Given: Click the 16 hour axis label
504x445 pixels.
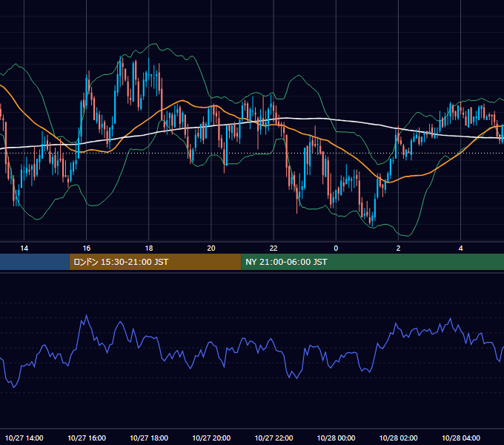Looking at the screenshot, I should (87, 248).
